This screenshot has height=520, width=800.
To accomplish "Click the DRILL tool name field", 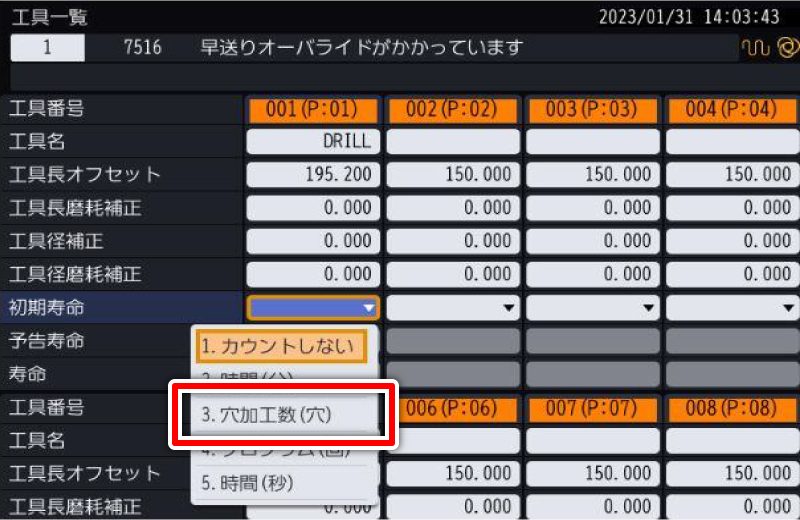I will coord(313,142).
